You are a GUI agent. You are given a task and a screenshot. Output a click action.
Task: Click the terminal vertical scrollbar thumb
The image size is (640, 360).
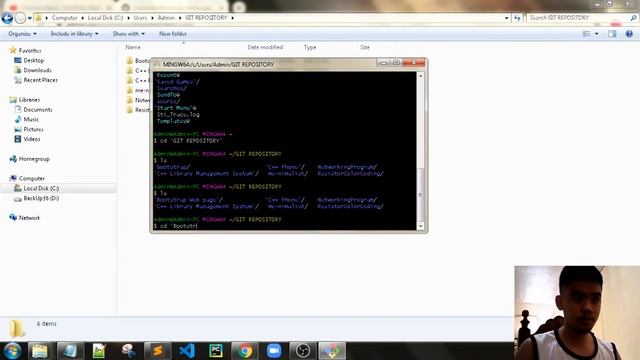pyautogui.click(x=420, y=195)
